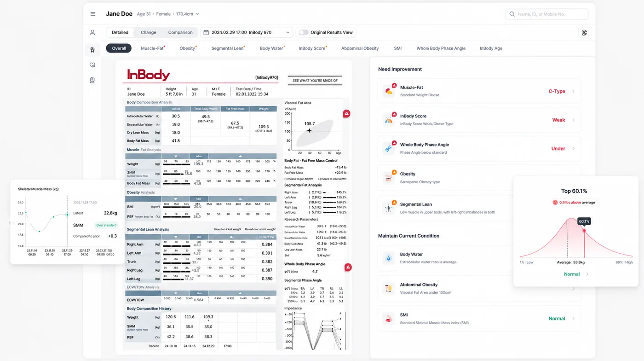Open the hamburger navigation menu
644x361 pixels.
point(93,14)
